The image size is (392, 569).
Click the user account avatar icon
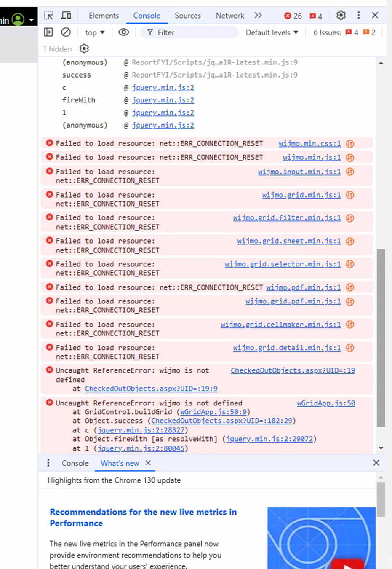[18, 19]
